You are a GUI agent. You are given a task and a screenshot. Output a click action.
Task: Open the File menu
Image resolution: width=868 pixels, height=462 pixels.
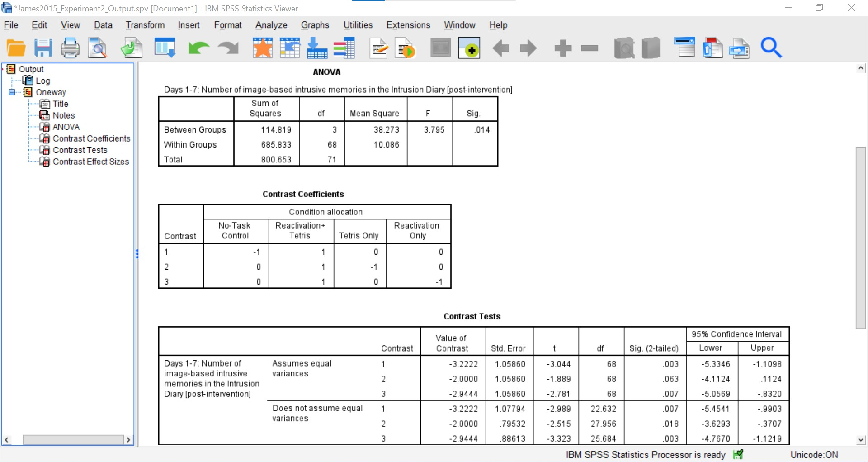point(11,25)
